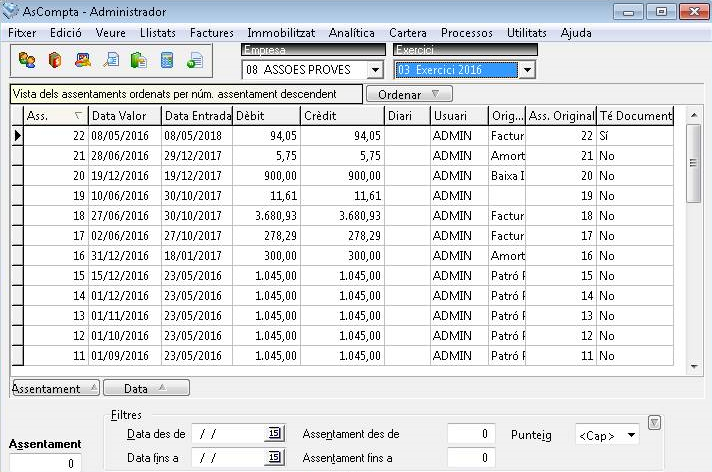Screen dimensions: 712x472
Task: Open the Llistats menu
Action: click(158, 33)
